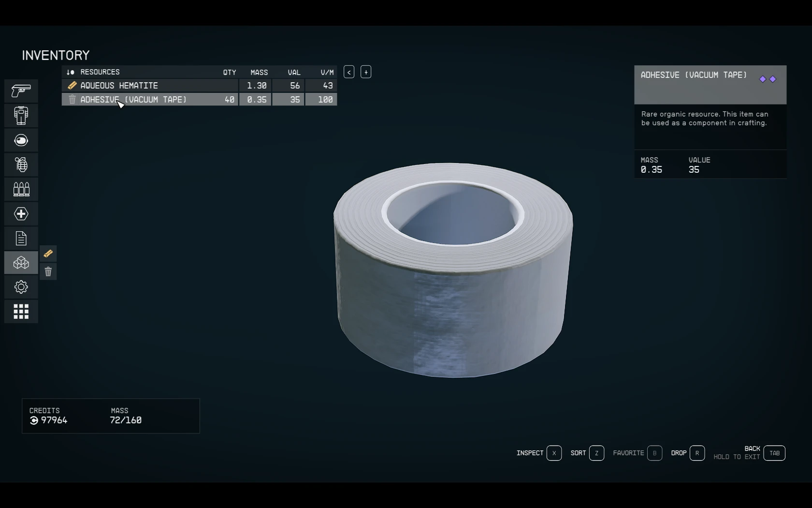Screen dimensions: 812x508
Task: Switch to the All items grid tab
Action: coord(21,312)
